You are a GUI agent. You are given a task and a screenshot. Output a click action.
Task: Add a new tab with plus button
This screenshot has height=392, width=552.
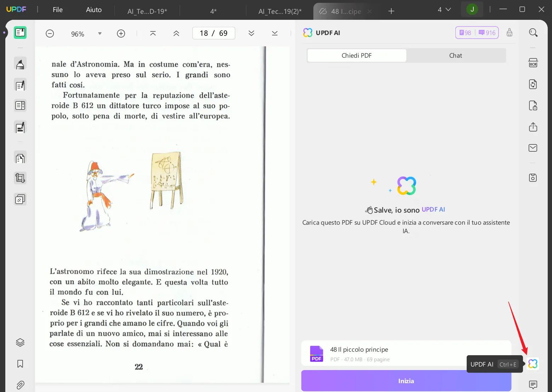point(391,11)
